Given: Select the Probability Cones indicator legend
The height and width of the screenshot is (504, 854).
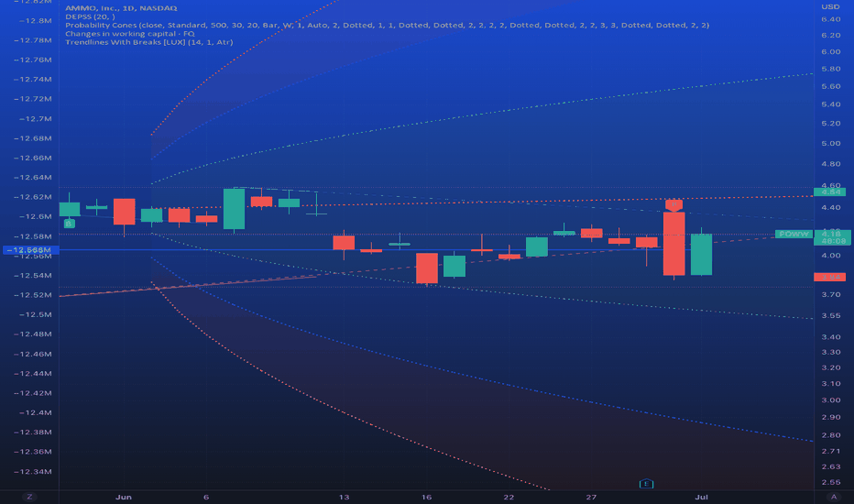Looking at the screenshot, I should point(387,25).
